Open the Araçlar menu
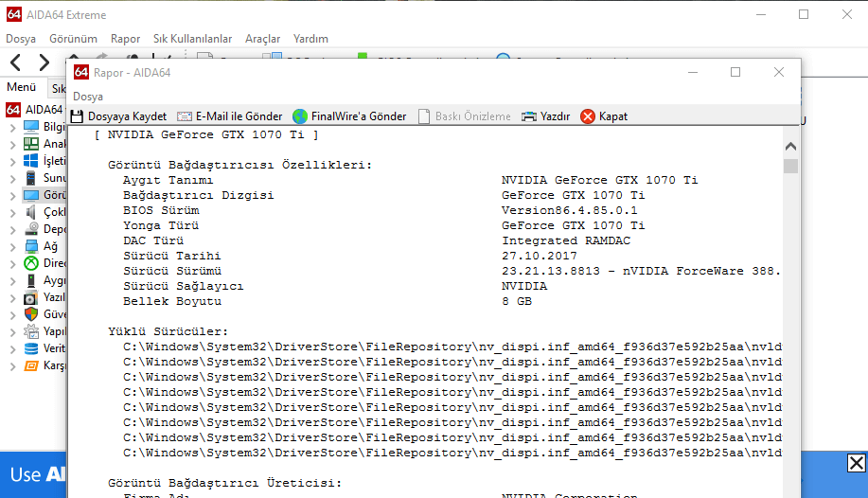This screenshot has height=498, width=868. click(x=262, y=39)
